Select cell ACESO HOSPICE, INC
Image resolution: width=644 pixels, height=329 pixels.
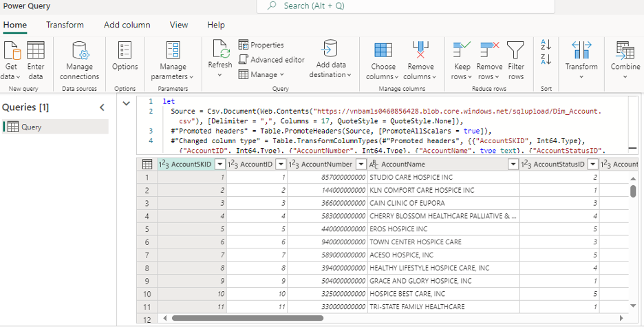point(444,255)
